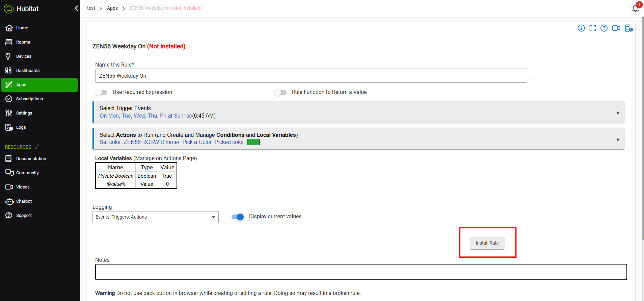Click the 'ZEN56 Weekday On (Not Installed)' heading
The height and width of the screenshot is (301, 644).
click(139, 46)
